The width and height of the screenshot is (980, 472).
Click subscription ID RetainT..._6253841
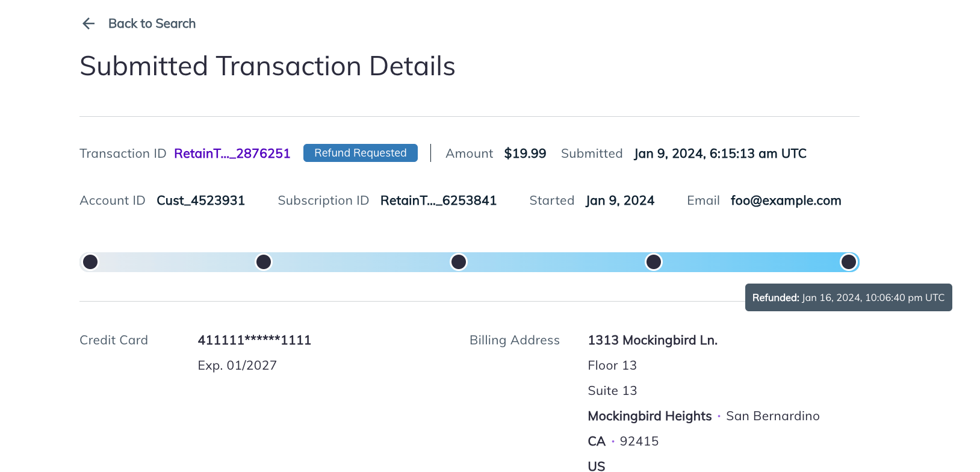point(439,200)
